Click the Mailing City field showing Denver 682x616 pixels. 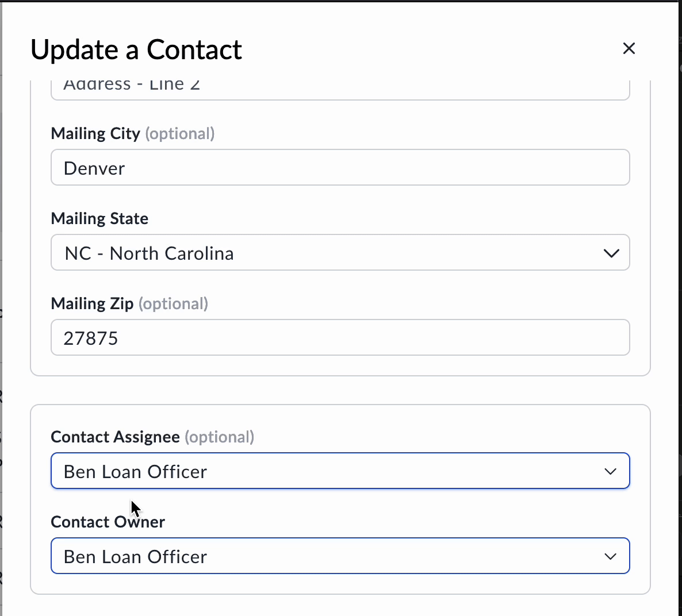(340, 167)
